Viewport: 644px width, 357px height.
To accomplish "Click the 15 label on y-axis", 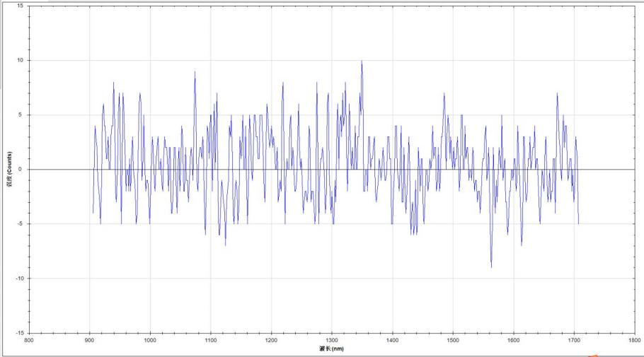I will 19,6.
